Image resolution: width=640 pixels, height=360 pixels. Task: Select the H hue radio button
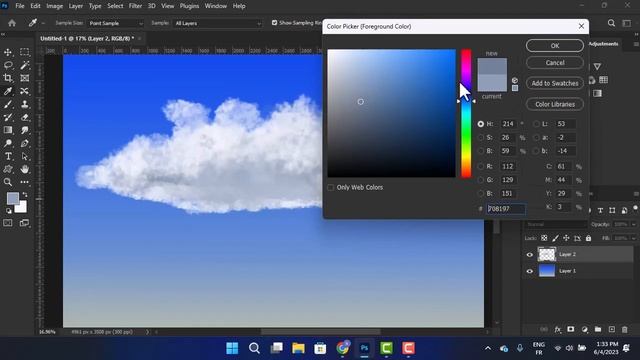pos(480,124)
